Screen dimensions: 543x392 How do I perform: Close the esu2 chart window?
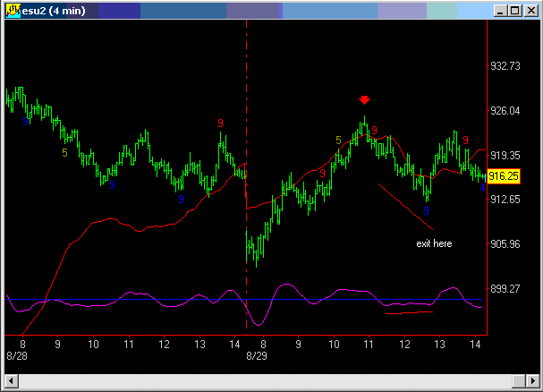pyautogui.click(x=530, y=10)
